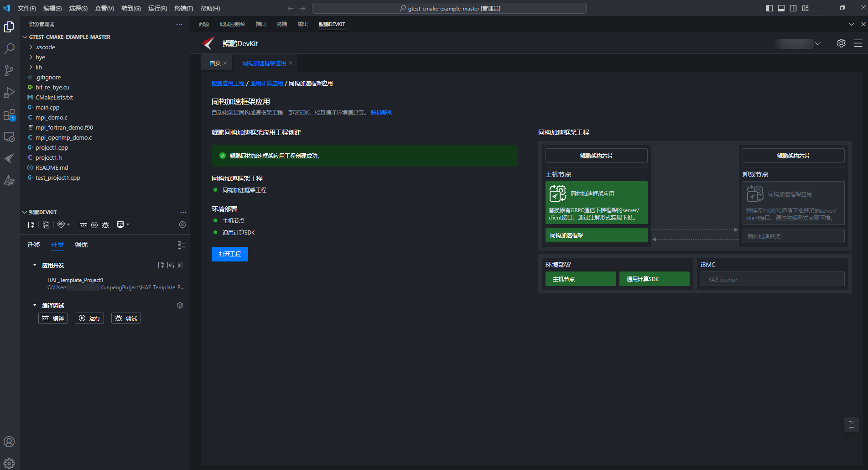Viewport: 868px width, 470px height.
Task: Click 运行 button in 编译调试
Action: click(89, 318)
